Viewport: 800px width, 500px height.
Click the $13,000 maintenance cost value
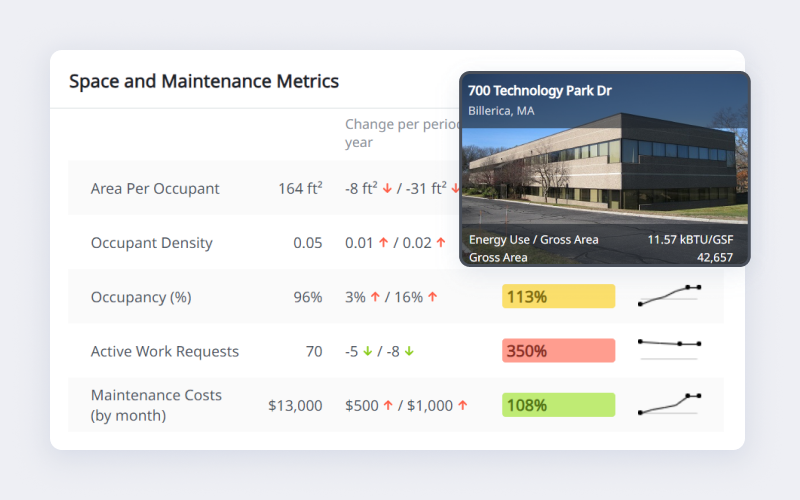pos(295,406)
